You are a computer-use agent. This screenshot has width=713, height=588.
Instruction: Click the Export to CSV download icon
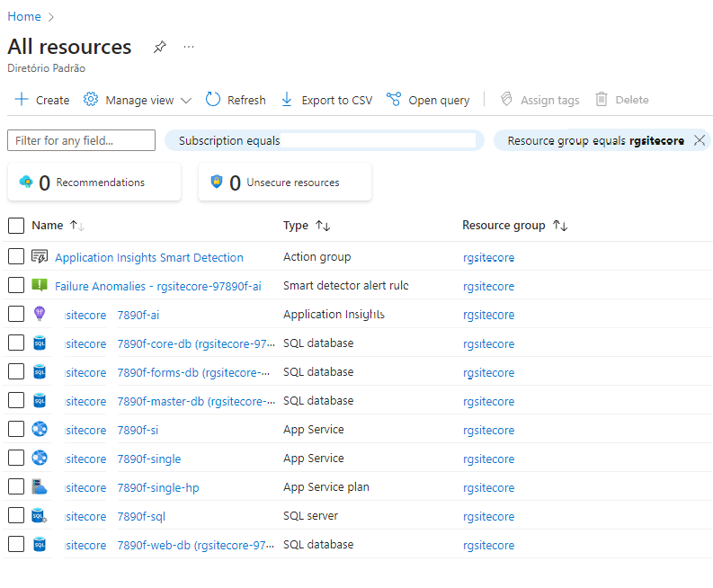coord(287,100)
